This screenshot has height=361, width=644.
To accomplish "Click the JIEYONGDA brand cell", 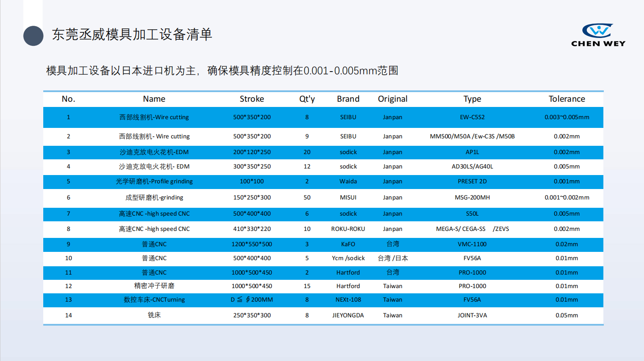I will 348,316.
